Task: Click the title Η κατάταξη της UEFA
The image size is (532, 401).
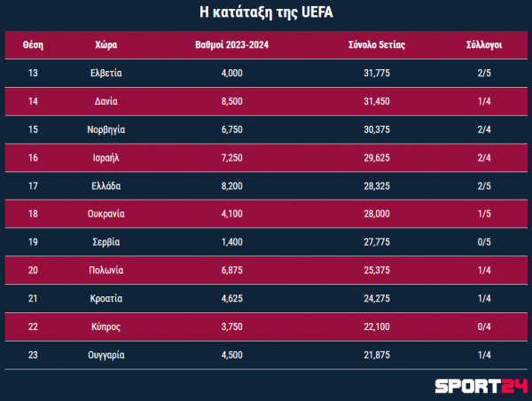Action: click(266, 12)
